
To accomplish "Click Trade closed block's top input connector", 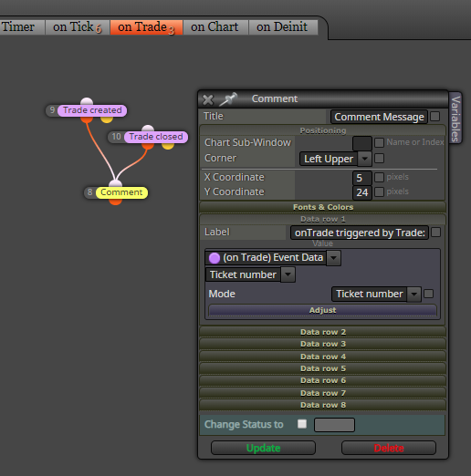I will click(148, 129).
